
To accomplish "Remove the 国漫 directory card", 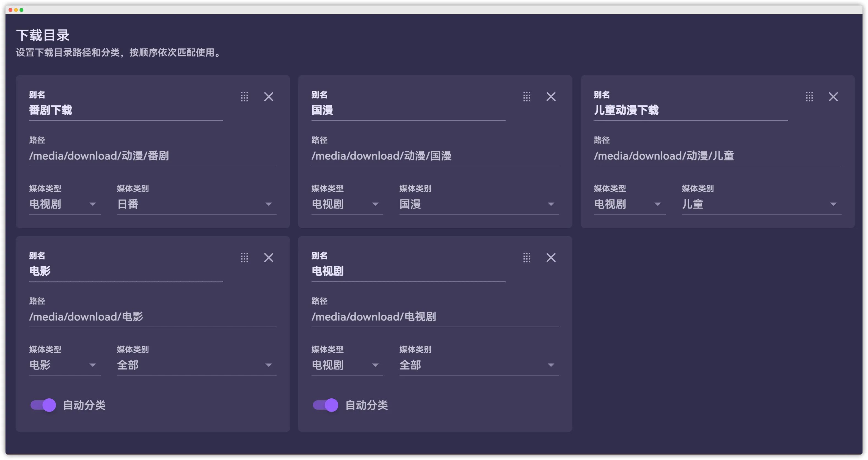I will (x=551, y=97).
